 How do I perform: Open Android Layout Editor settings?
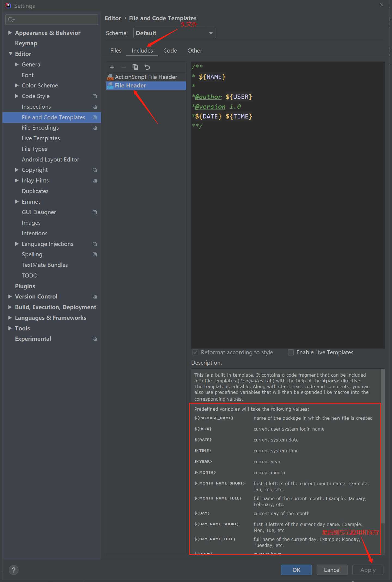click(50, 160)
